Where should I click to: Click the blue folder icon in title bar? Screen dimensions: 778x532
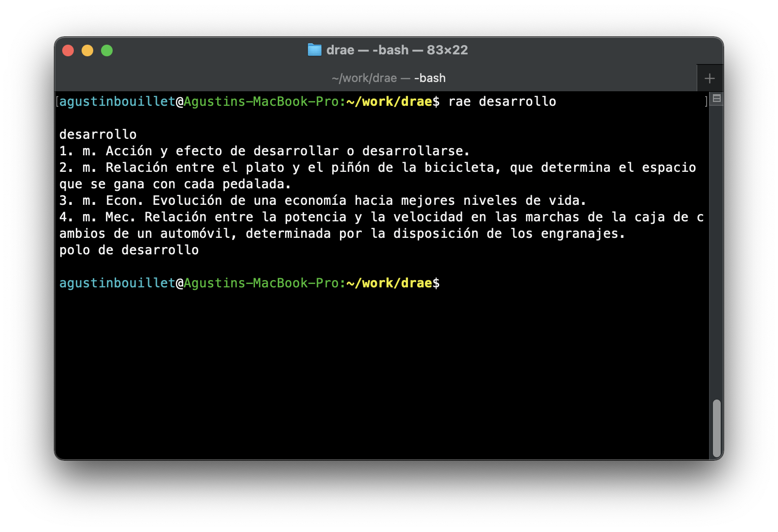[x=315, y=50]
